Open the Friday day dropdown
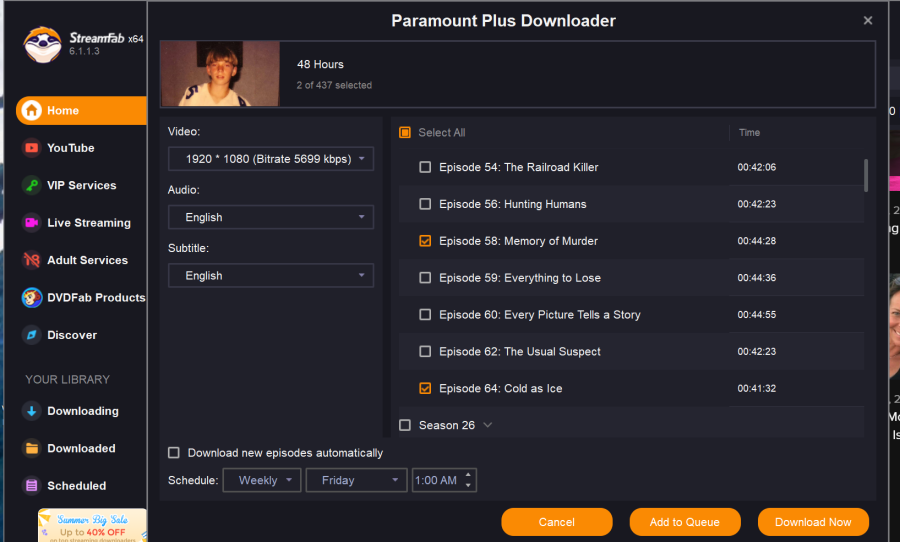Viewport: 900px width, 542px height. pyautogui.click(x=356, y=481)
